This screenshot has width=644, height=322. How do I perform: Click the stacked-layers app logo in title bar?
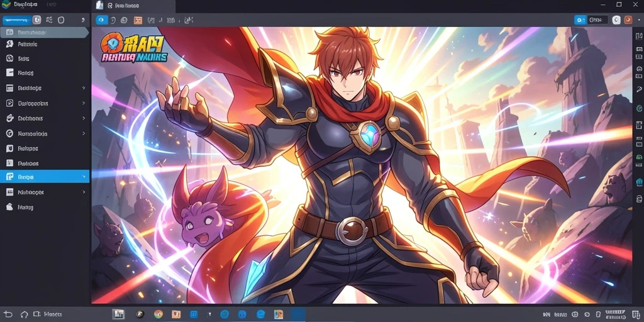point(6,5)
